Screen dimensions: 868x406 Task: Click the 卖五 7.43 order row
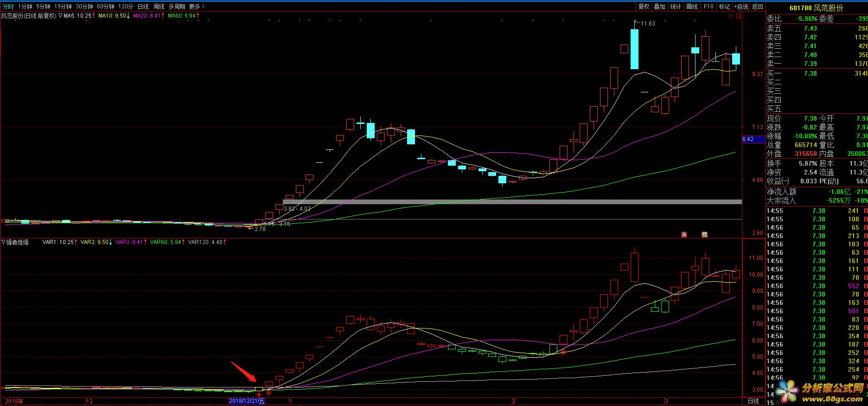point(817,28)
